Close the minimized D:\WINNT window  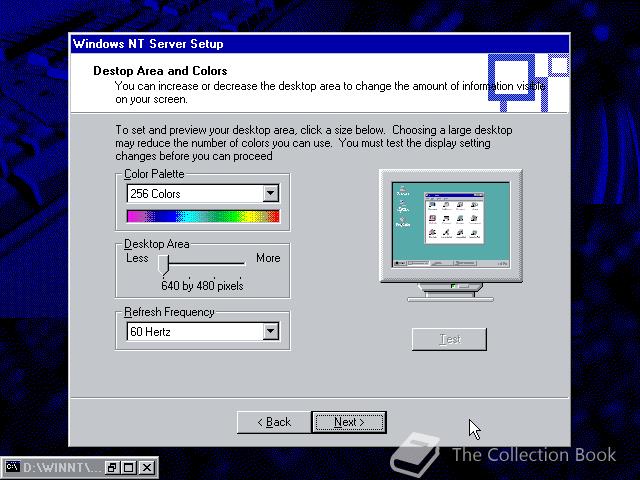tap(147, 467)
